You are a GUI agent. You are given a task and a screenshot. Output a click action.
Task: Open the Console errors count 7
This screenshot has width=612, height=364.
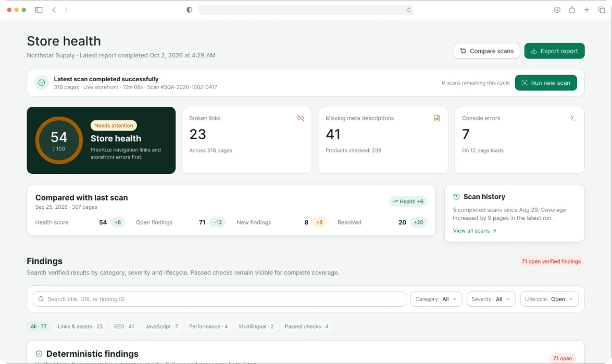pyautogui.click(x=466, y=134)
